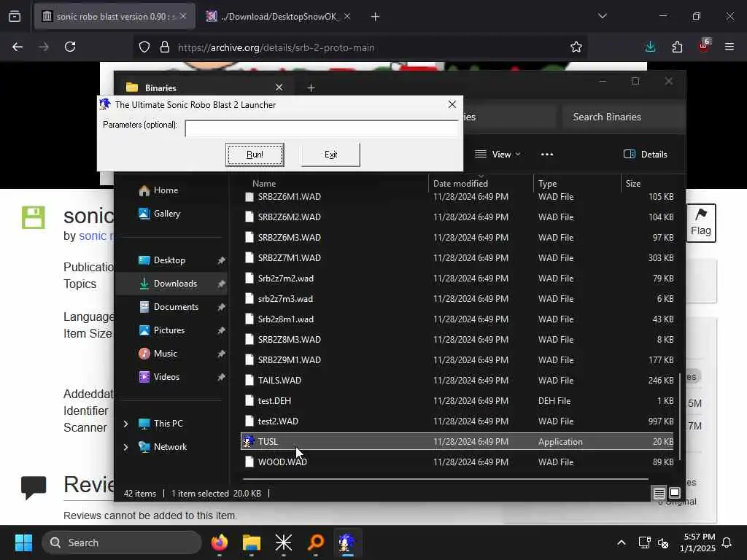Open the notifications bell

point(727,542)
